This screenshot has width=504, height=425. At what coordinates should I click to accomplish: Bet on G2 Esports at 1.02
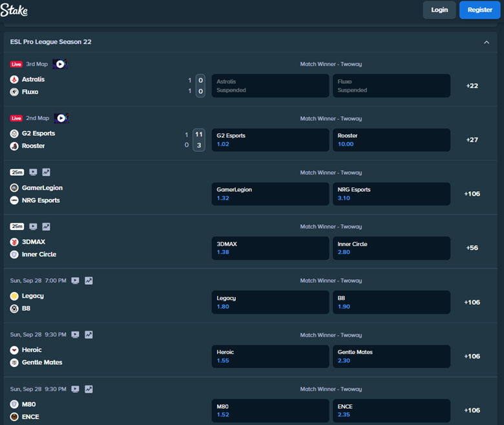pos(270,140)
